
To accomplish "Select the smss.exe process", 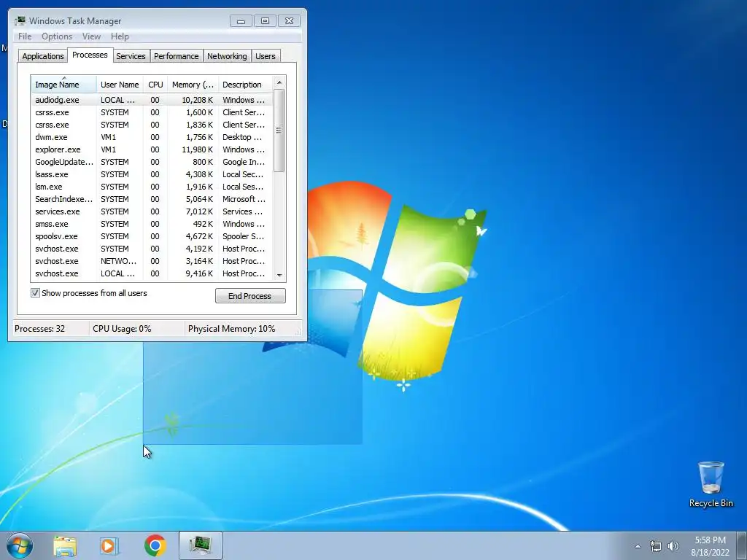I will click(x=152, y=224).
